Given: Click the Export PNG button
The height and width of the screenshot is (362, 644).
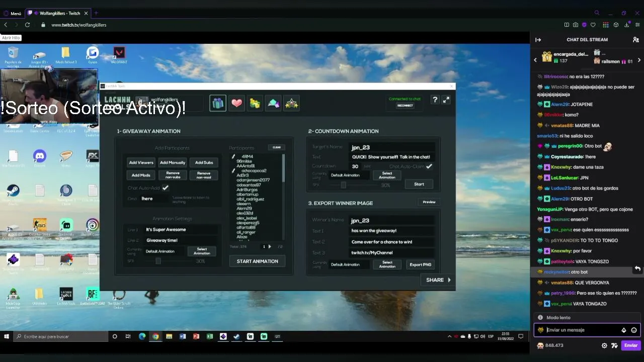Looking at the screenshot, I should tap(420, 264).
